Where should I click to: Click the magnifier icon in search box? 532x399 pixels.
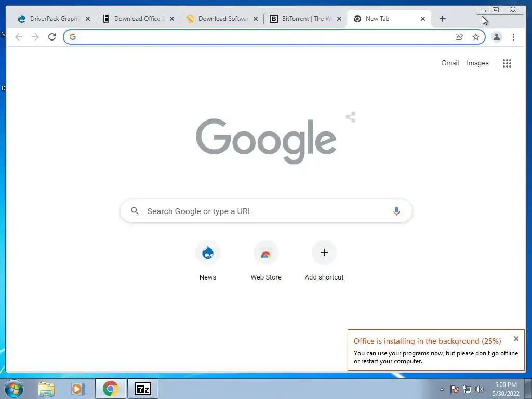pyautogui.click(x=135, y=211)
